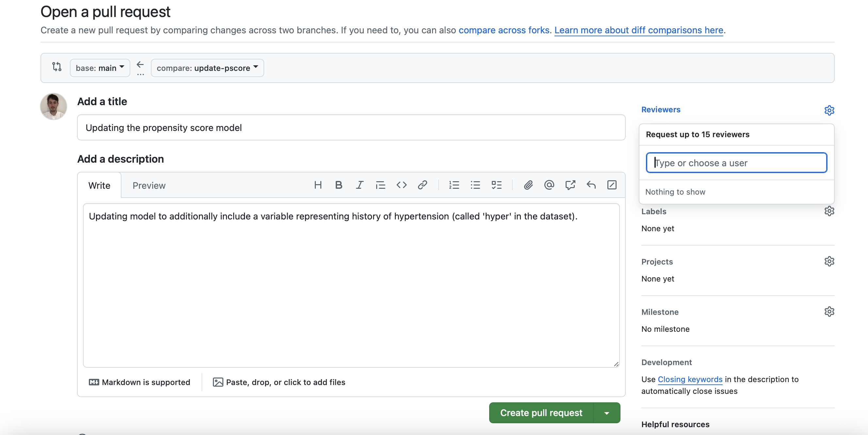
Task: Add a task list to the description
Action: [496, 185]
